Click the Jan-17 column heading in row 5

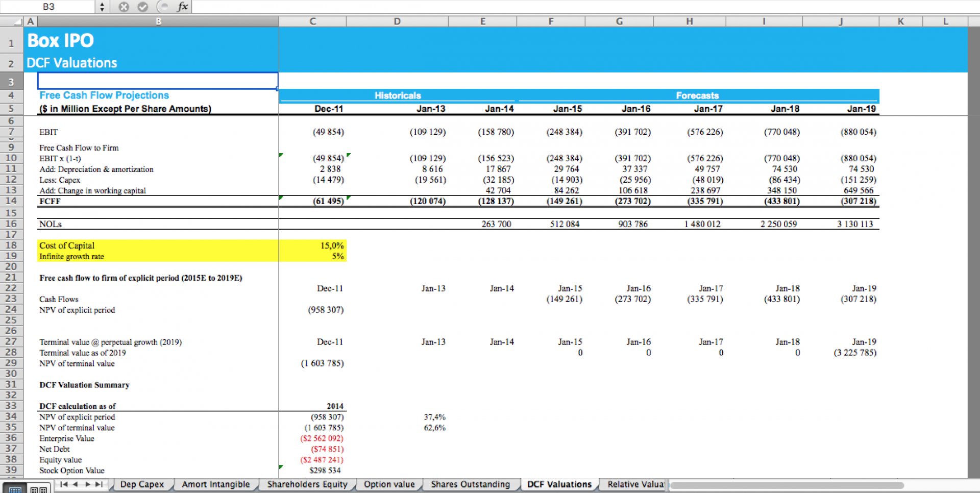point(708,109)
